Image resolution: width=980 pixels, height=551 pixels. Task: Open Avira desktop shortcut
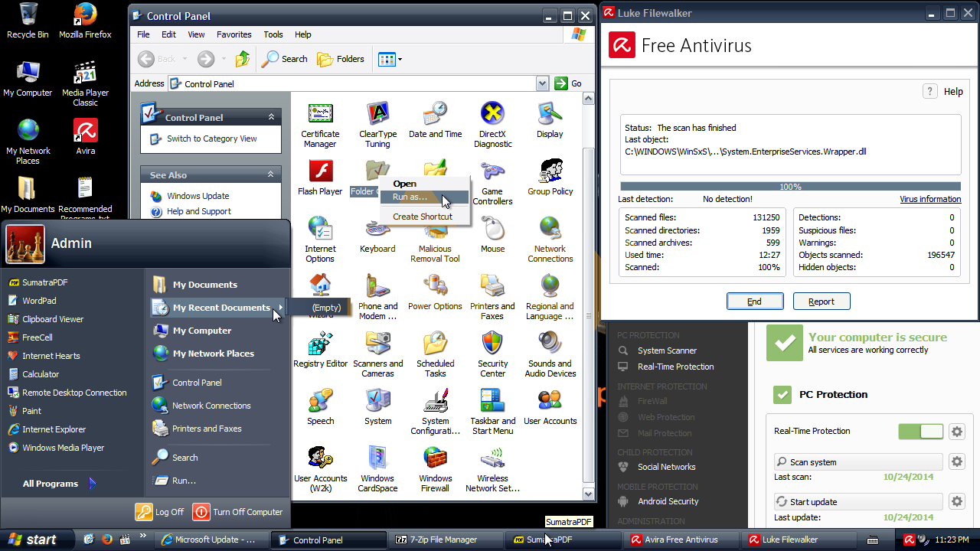86,137
